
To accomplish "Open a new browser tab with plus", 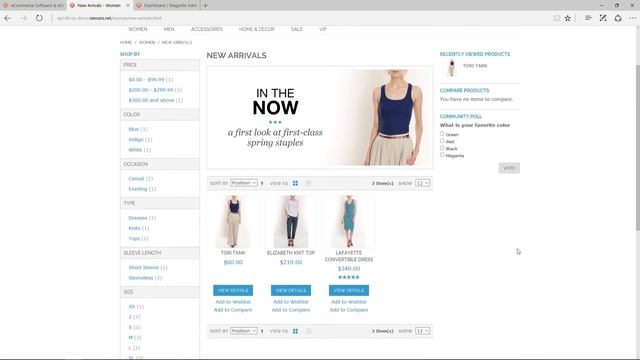I will tap(205, 5).
